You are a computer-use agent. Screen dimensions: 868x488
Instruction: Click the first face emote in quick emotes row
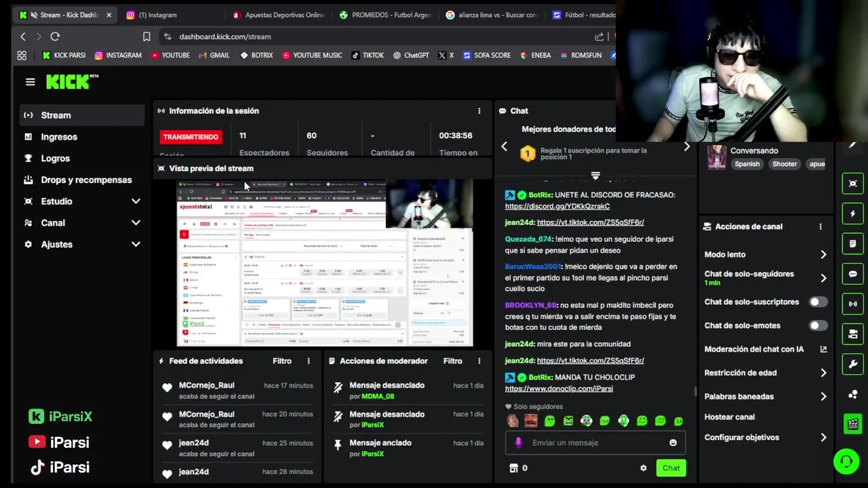[x=513, y=421]
